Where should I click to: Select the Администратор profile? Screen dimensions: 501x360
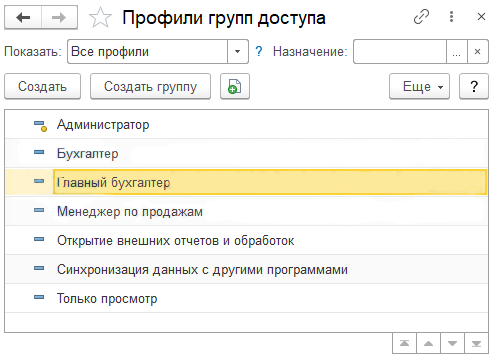(x=246, y=125)
